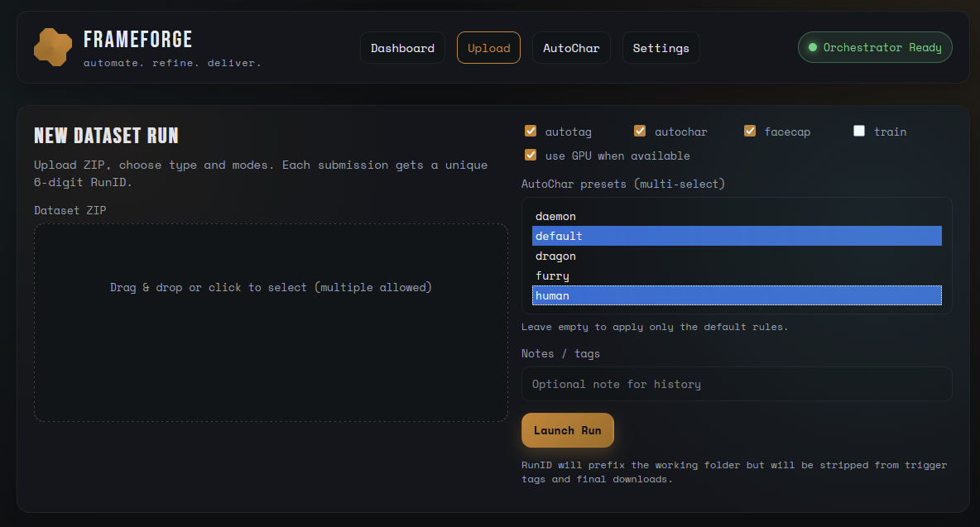Click the FrameForge hexagon logo icon

pos(53,47)
